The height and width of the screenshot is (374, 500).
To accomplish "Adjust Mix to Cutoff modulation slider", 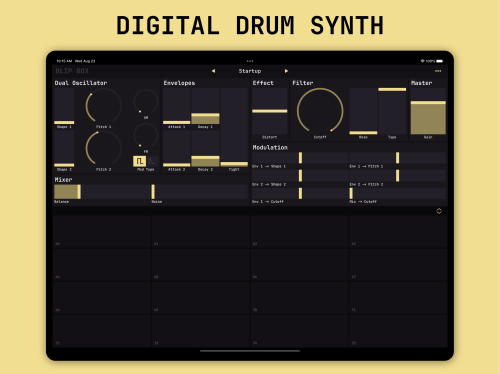I will coord(398,193).
